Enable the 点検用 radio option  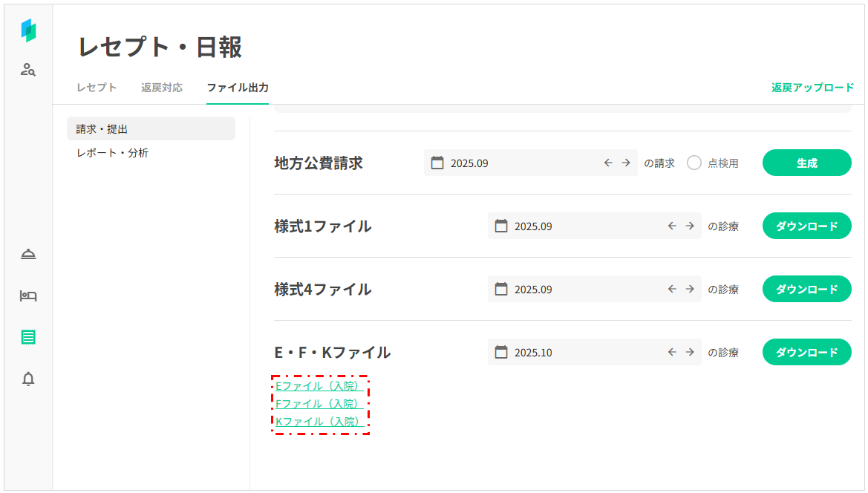tap(694, 163)
